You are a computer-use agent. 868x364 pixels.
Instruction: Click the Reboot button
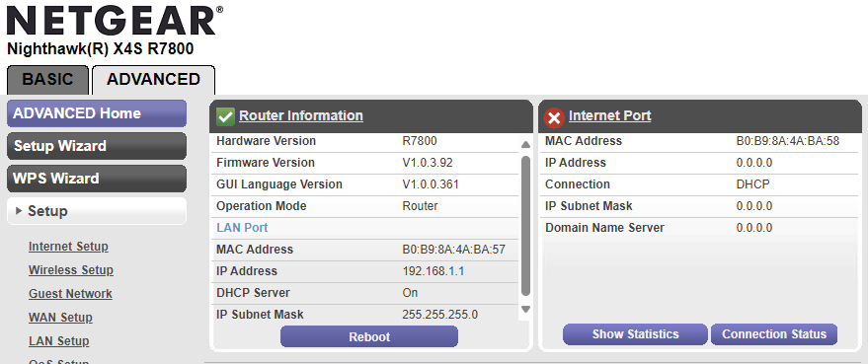[369, 337]
